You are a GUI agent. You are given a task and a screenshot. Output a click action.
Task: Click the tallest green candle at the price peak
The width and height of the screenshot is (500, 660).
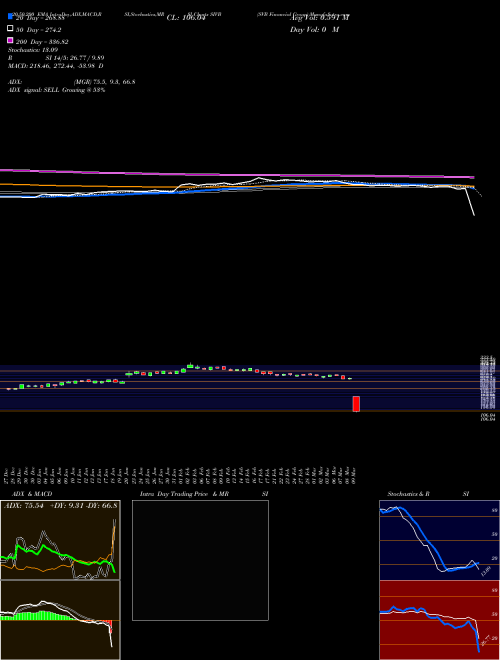point(190,366)
